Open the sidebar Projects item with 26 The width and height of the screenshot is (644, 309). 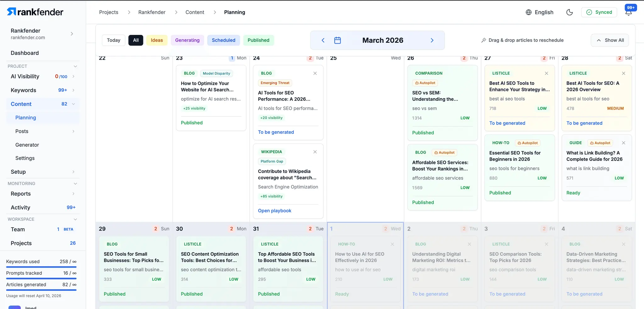click(43, 243)
